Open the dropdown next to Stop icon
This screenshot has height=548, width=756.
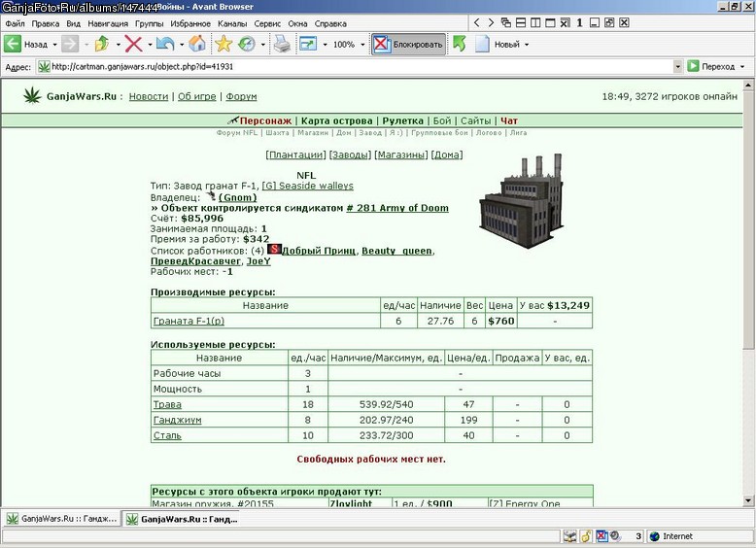(150, 45)
